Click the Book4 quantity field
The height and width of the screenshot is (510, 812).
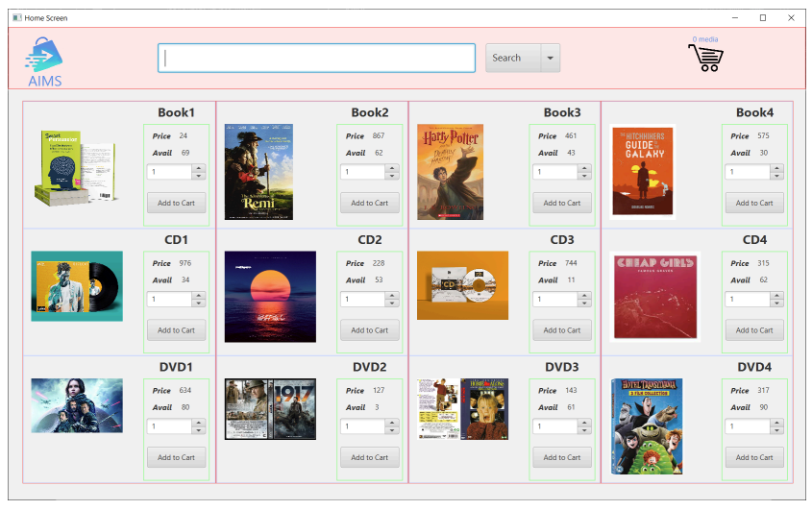(x=748, y=172)
